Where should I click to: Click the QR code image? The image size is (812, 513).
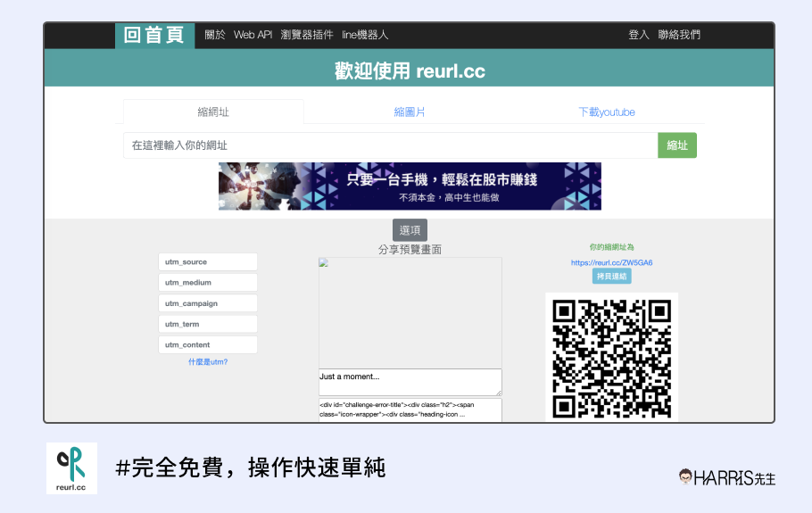click(611, 357)
